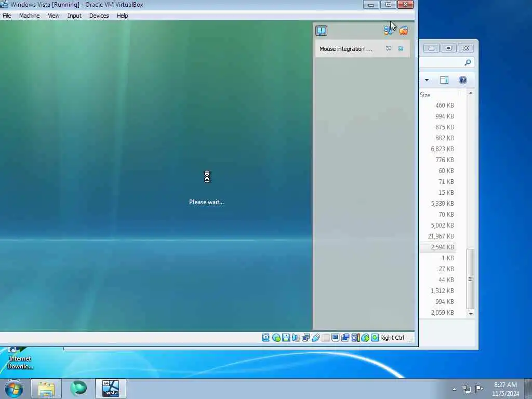This screenshot has width=532, height=399.
Task: Open the View menu in VirtualBox
Action: pyautogui.click(x=54, y=16)
